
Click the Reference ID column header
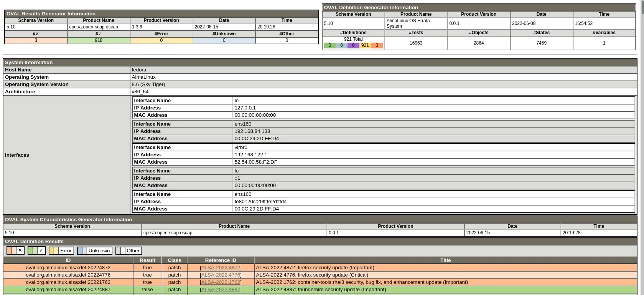[221, 260]
